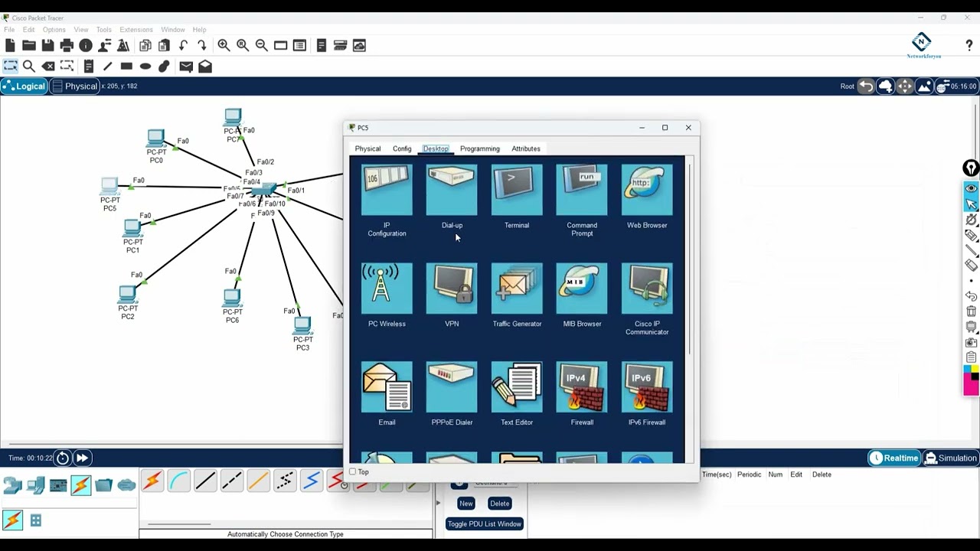This screenshot has height=551, width=980.
Task: Click the Print toolbar icon
Action: (67, 46)
